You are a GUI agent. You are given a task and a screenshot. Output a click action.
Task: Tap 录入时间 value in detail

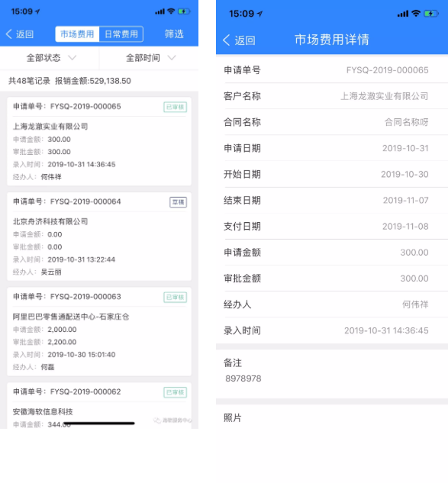(x=386, y=330)
